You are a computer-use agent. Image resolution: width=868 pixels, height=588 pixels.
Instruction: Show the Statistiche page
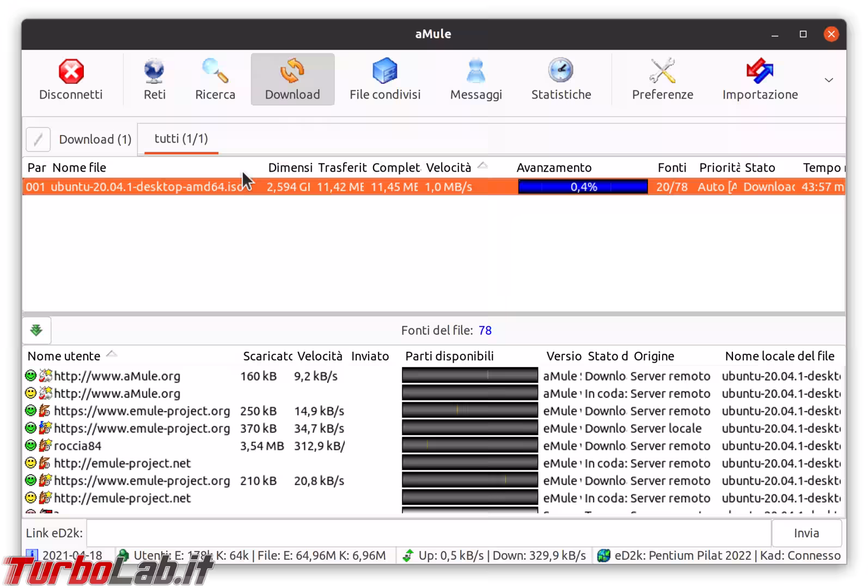561,79
